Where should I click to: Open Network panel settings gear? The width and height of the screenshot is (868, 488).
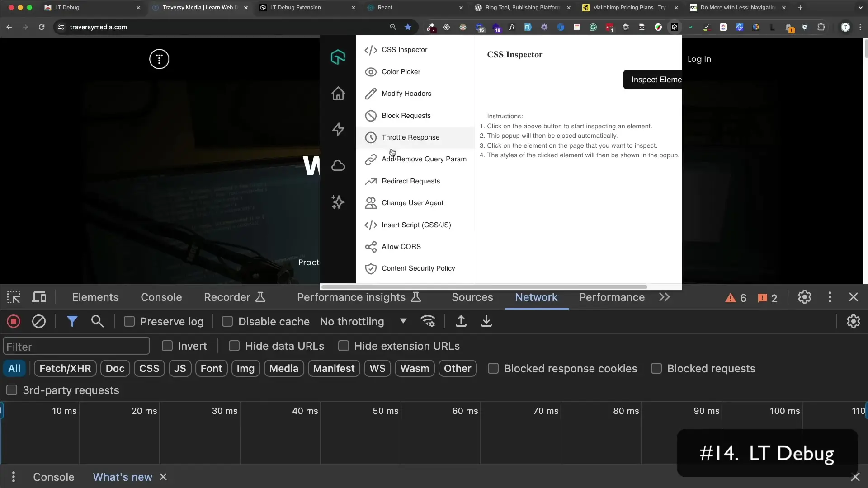853,322
